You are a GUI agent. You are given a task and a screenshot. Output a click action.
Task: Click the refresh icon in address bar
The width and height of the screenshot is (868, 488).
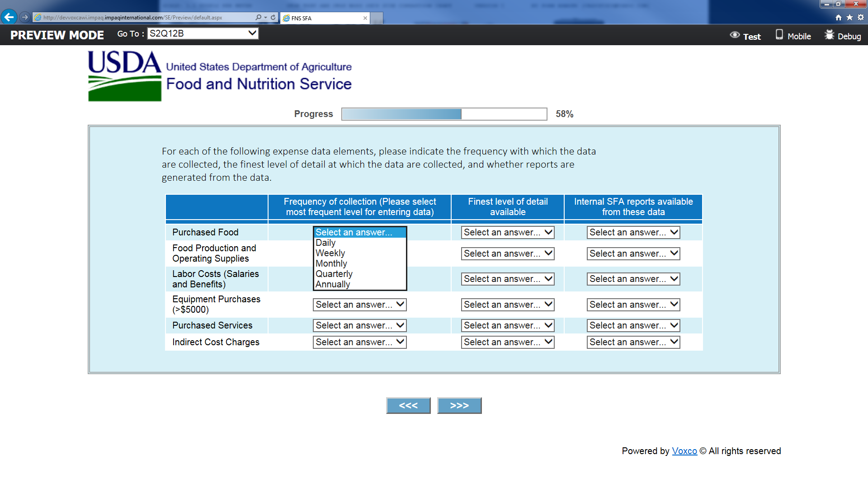[x=273, y=17]
